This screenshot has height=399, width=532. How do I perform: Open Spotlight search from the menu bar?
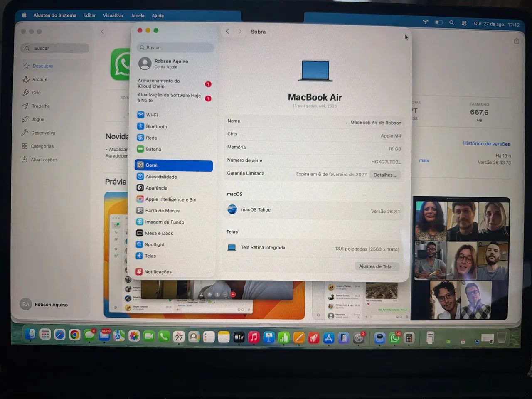pos(451,23)
